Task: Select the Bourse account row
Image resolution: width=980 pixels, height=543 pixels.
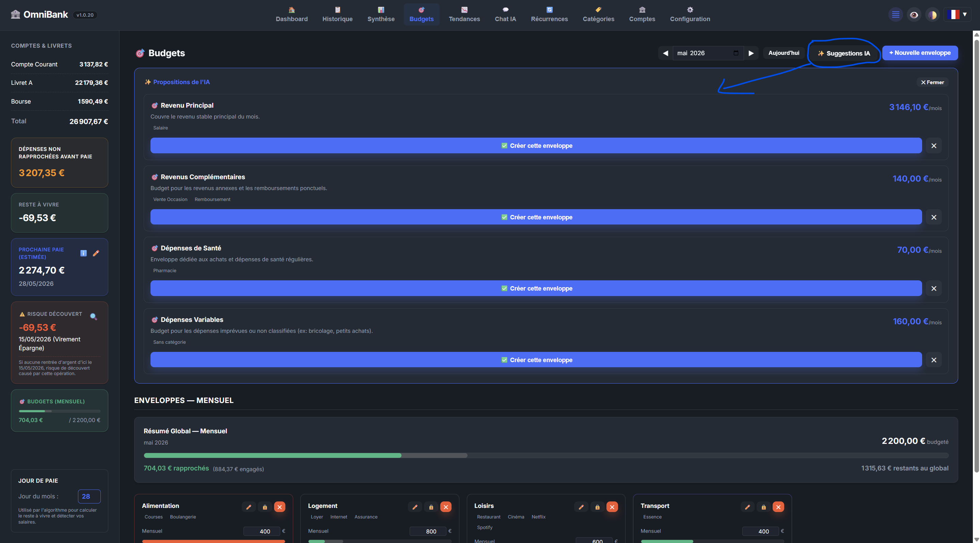Action: tap(59, 101)
